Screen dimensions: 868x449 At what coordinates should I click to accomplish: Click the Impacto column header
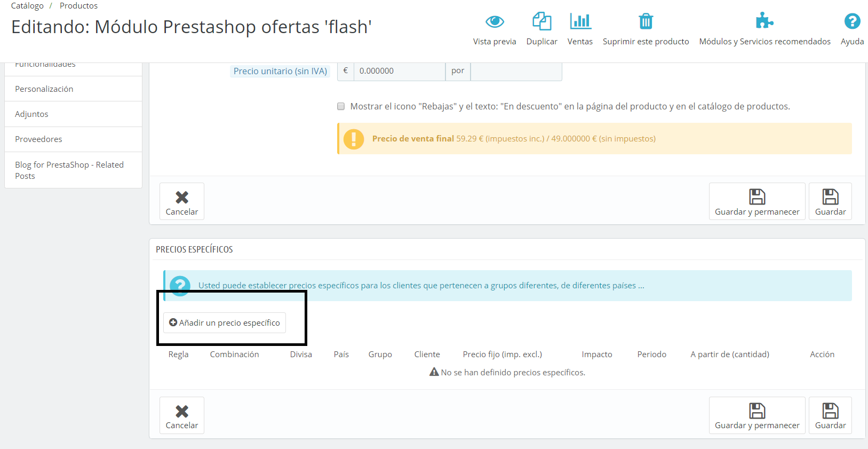tap(596, 355)
